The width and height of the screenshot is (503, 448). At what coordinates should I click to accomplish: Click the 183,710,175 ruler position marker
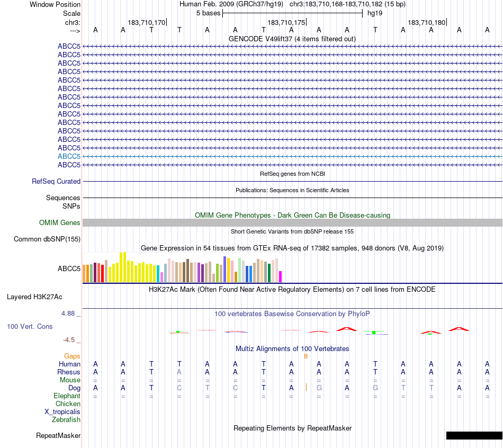point(286,22)
